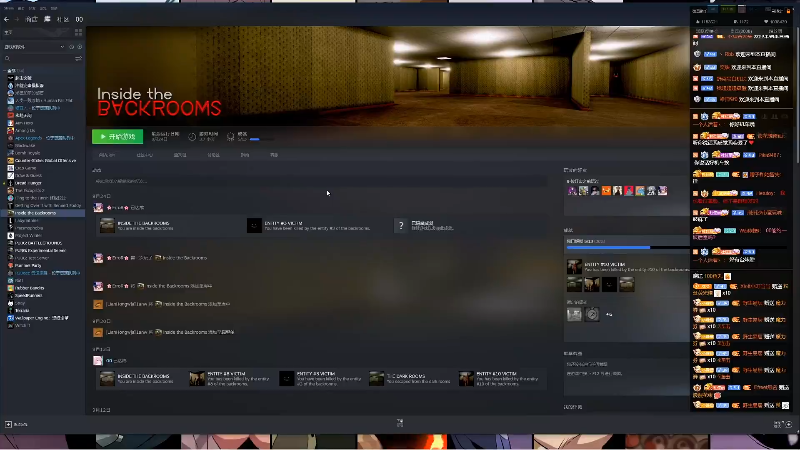Viewport: 800px width, 450px height.
Task: Click the ready-to-play icon beside library filter
Action: 80,47
